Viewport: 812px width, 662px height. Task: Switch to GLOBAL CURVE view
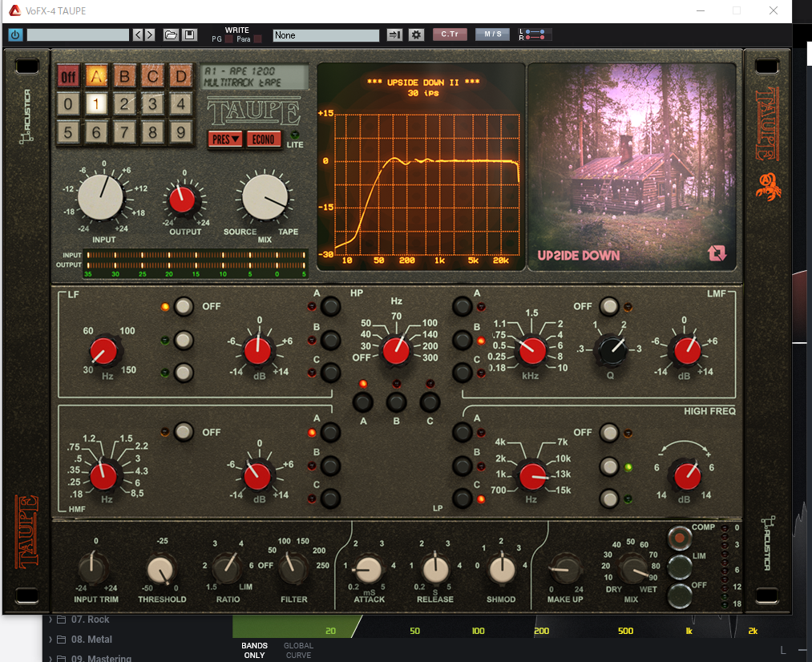(x=298, y=650)
